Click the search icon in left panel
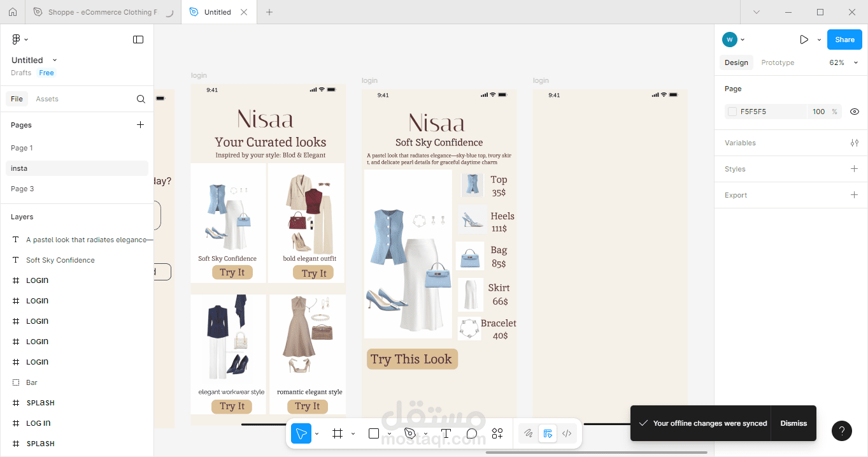The height and width of the screenshot is (457, 868). coord(141,99)
